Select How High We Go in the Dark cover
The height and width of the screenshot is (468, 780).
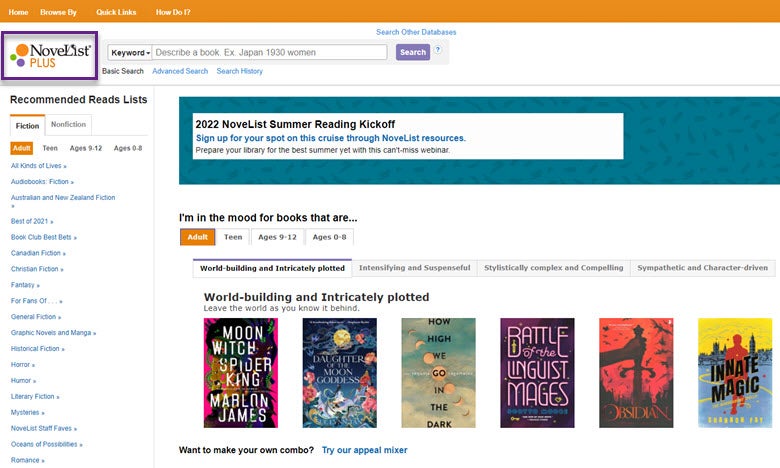[438, 373]
